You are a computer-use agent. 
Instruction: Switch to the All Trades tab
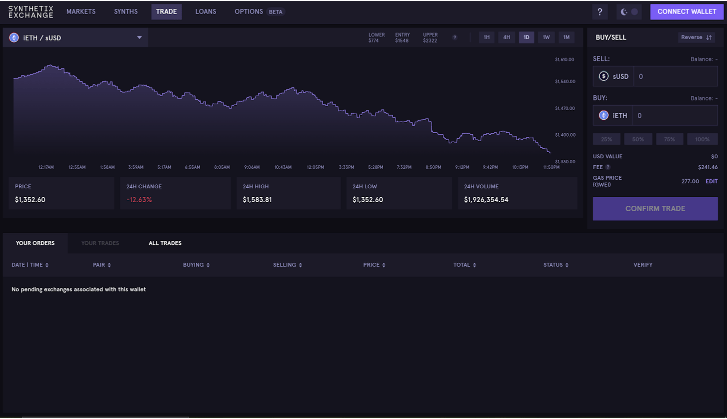pyautogui.click(x=165, y=243)
